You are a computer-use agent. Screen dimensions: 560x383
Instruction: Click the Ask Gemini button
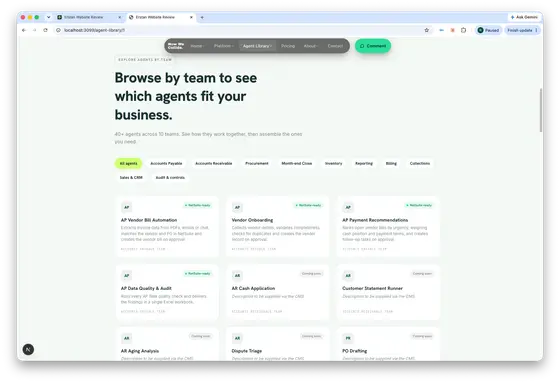click(524, 17)
